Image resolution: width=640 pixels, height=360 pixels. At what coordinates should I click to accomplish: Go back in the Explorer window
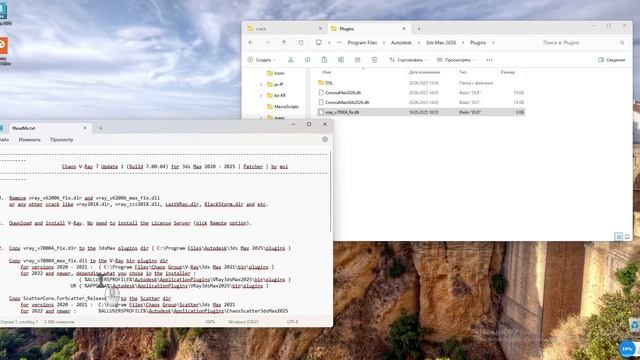click(x=251, y=42)
